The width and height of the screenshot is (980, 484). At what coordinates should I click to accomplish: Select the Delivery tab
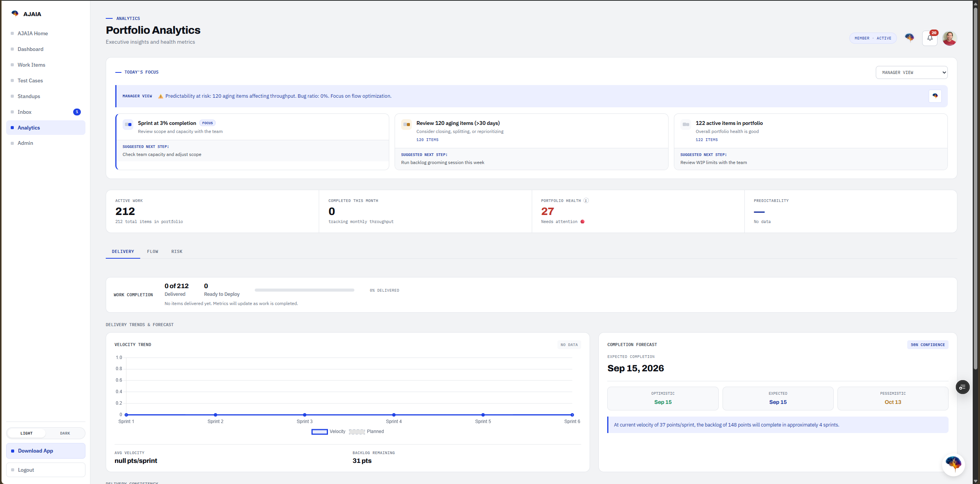tap(123, 252)
